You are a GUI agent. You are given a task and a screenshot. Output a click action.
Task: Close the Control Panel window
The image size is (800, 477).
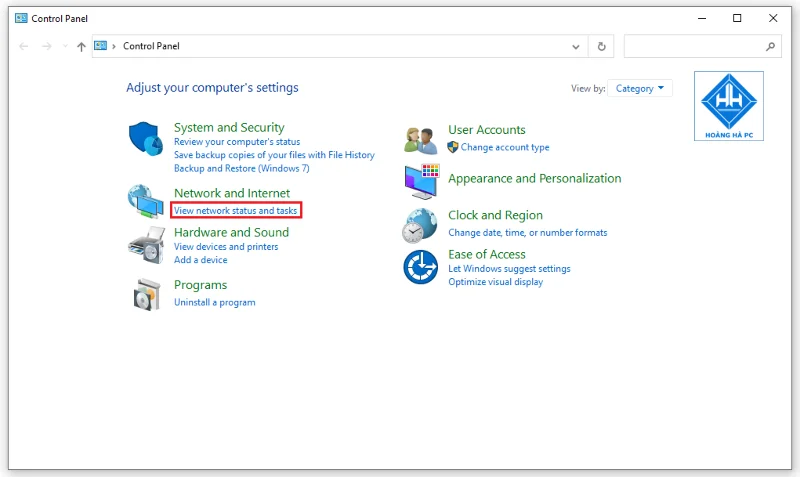click(x=773, y=18)
